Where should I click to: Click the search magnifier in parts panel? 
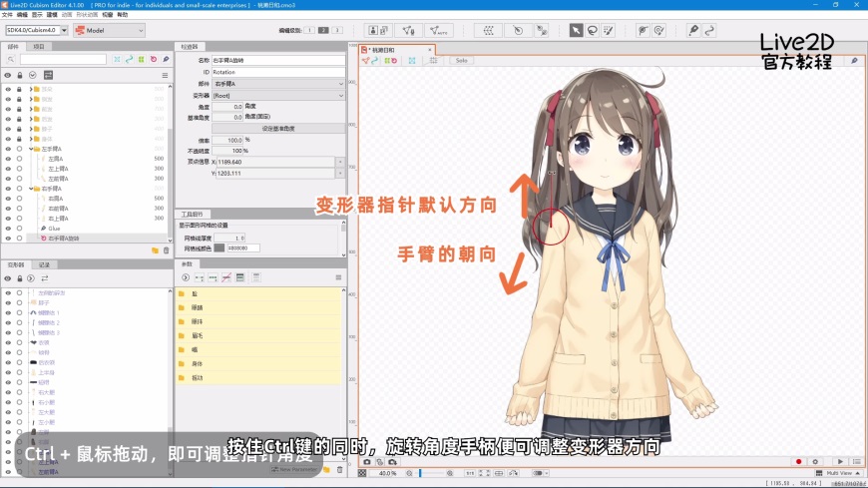(x=11, y=59)
